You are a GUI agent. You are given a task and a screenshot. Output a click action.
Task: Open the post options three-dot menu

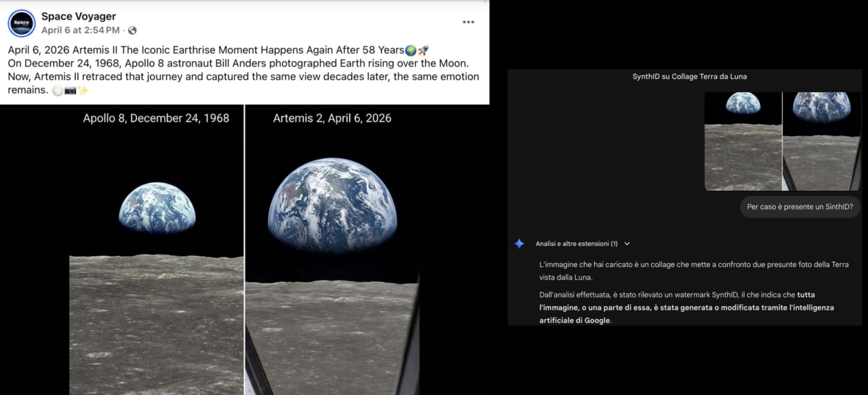[468, 22]
